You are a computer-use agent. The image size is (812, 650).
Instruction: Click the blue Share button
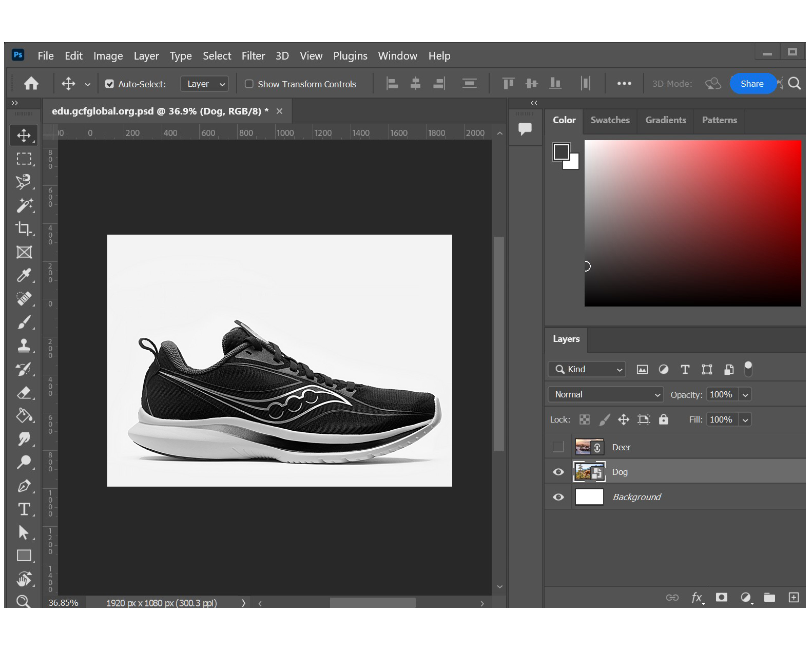pyautogui.click(x=752, y=84)
